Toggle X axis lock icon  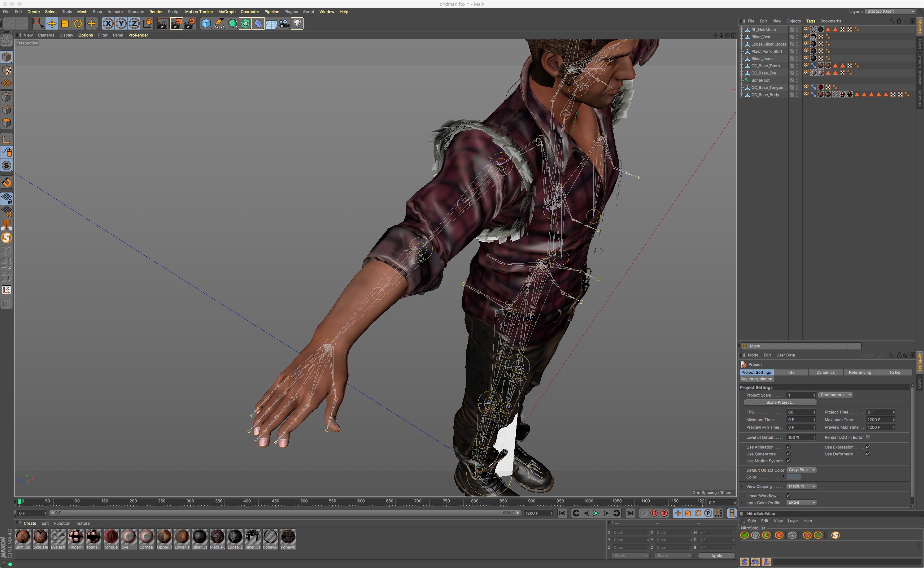pos(108,24)
